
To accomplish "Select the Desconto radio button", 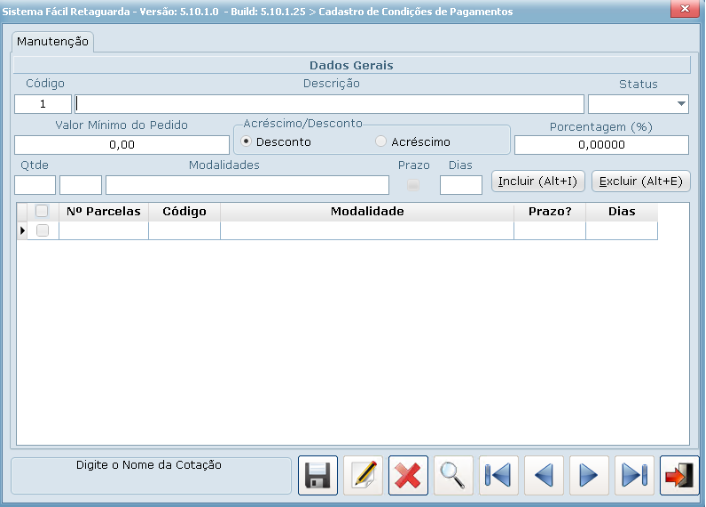I will (x=247, y=142).
